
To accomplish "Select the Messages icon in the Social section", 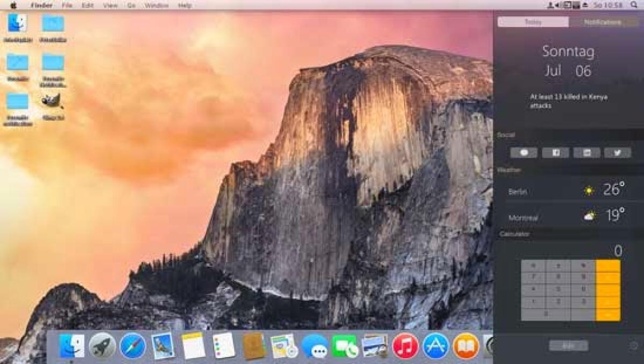I will click(524, 153).
